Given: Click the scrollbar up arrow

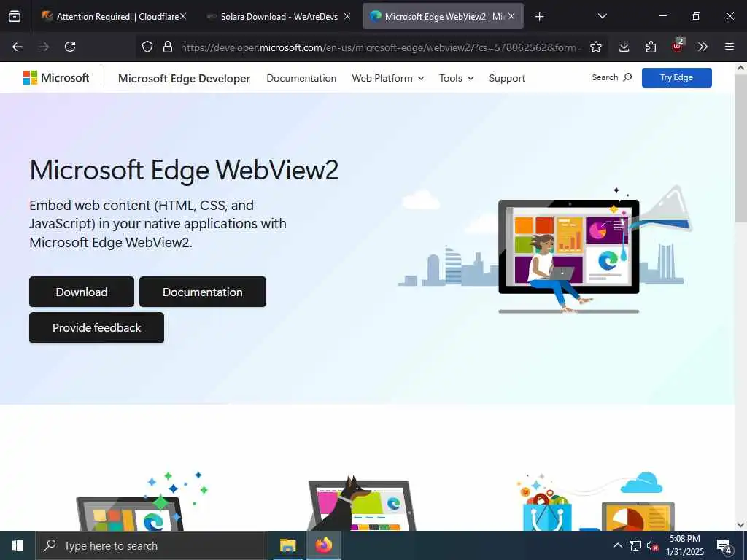Looking at the screenshot, I should click(x=740, y=68).
